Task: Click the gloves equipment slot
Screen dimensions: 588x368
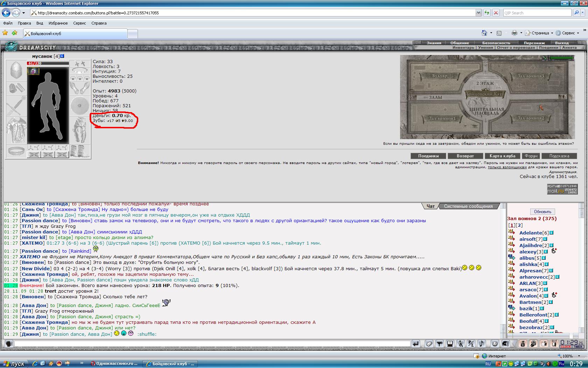Action: pyautogui.click(x=80, y=88)
